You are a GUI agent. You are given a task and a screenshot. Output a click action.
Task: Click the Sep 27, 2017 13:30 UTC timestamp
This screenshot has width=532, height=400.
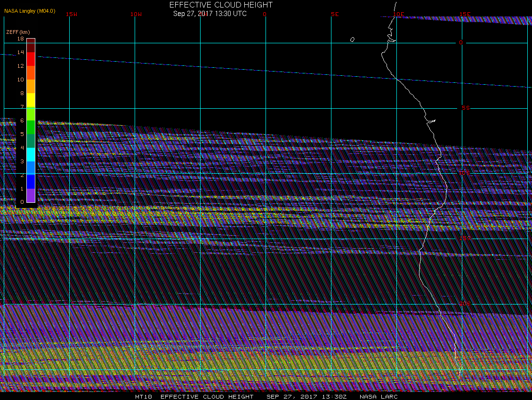point(210,13)
